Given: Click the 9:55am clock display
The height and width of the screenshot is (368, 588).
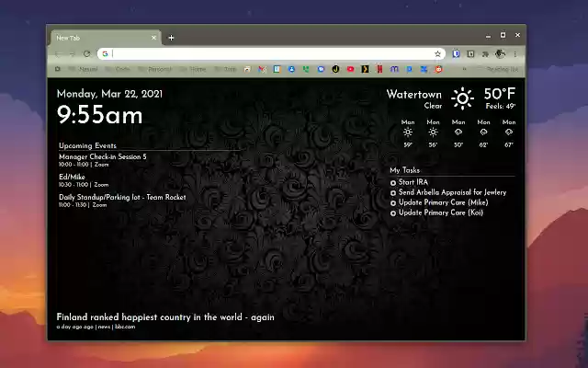Looking at the screenshot, I should [100, 115].
